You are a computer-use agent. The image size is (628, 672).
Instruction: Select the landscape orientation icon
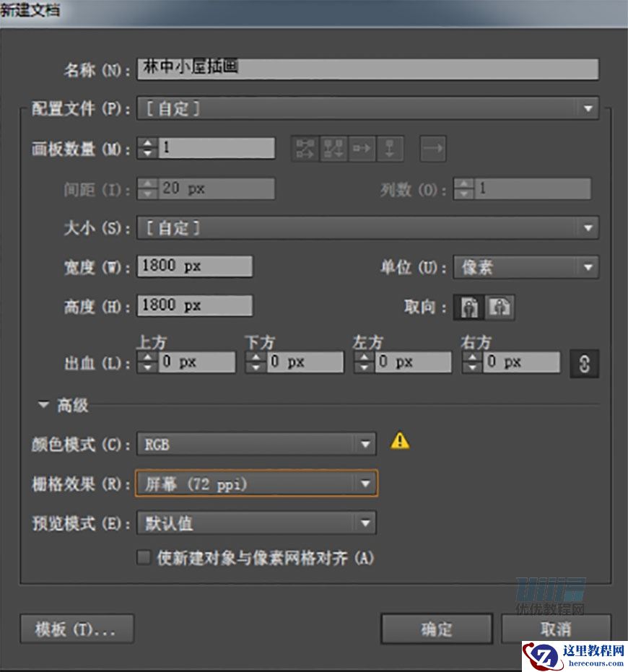click(498, 307)
